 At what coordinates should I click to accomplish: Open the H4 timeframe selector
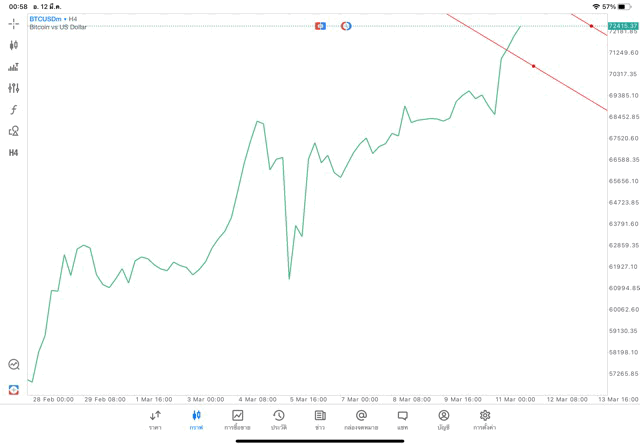tap(13, 153)
